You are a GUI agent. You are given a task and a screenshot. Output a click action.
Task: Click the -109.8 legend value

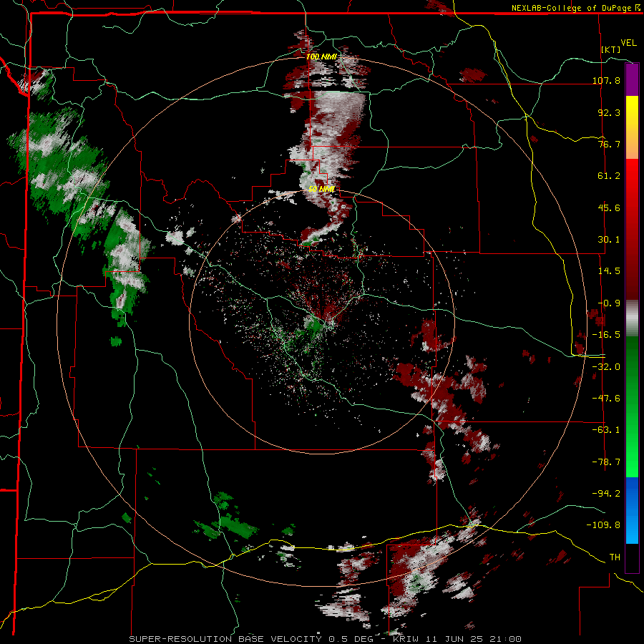point(603,525)
